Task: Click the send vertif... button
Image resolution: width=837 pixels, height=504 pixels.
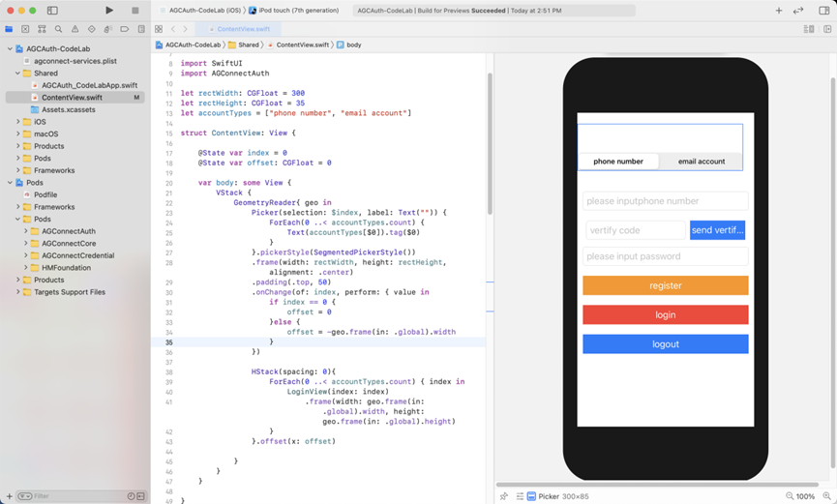Action: click(717, 230)
